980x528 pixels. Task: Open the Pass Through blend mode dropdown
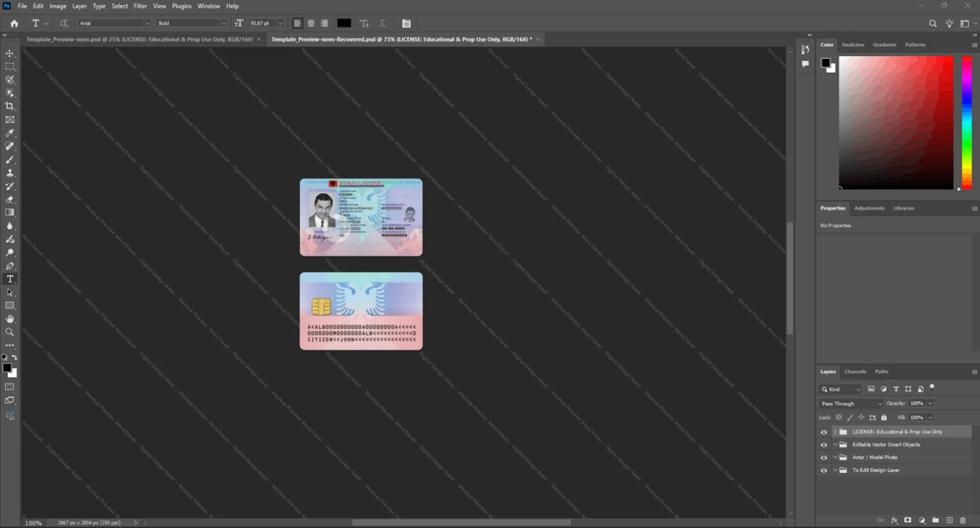pyautogui.click(x=851, y=403)
